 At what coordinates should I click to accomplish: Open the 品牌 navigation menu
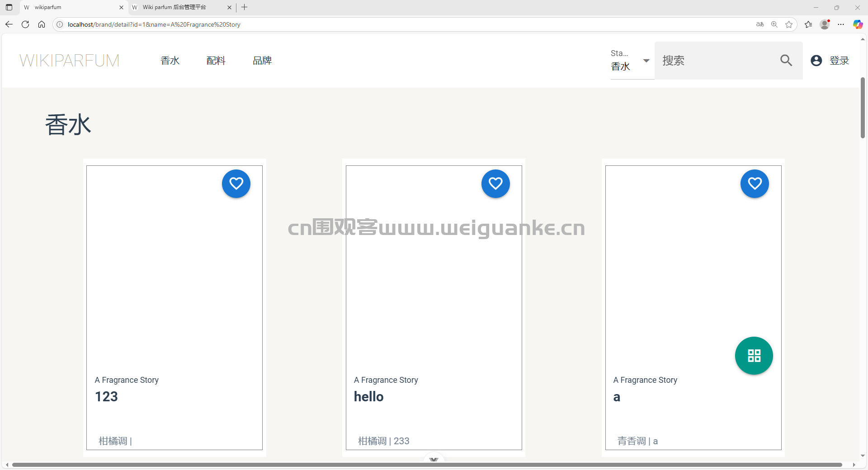262,61
